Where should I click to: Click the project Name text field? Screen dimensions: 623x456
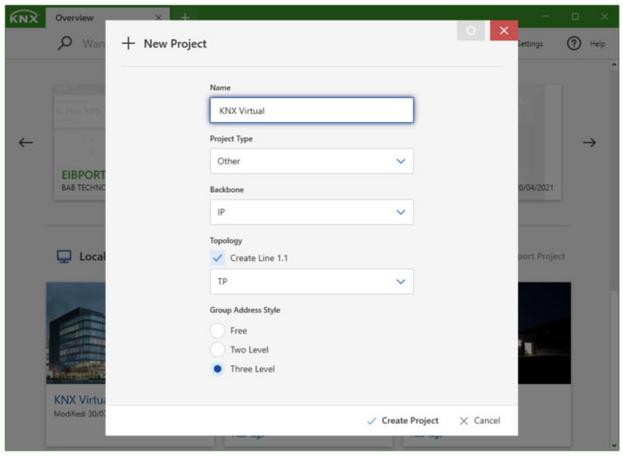pyautogui.click(x=311, y=110)
